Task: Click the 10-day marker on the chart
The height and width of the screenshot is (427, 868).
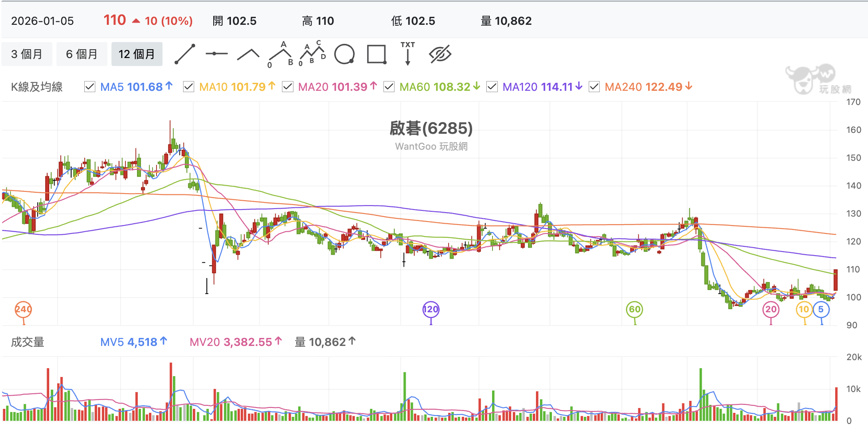Action: click(804, 309)
